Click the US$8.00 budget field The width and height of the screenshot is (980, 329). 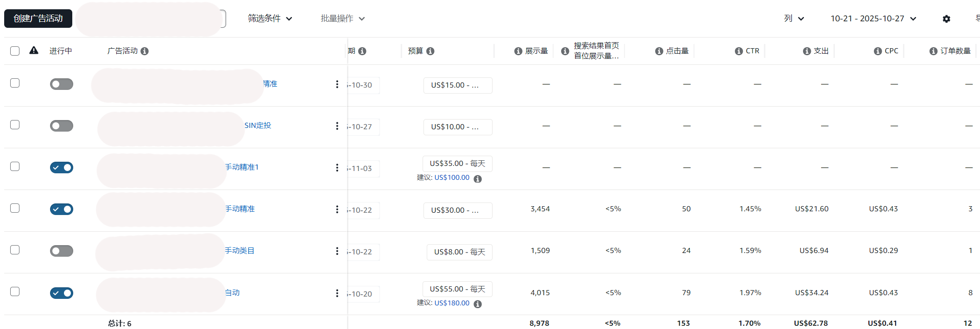point(459,252)
